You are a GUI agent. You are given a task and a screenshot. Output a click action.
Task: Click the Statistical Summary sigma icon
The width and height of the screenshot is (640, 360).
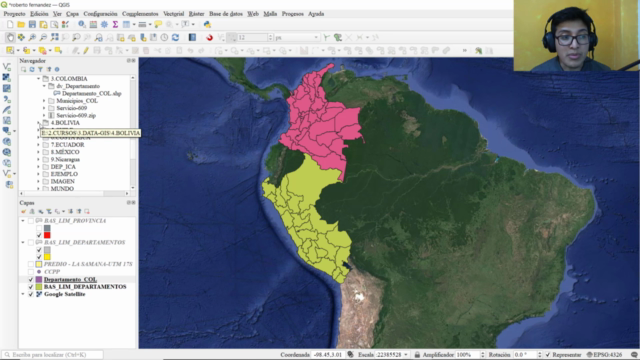pyautogui.click(x=115, y=25)
